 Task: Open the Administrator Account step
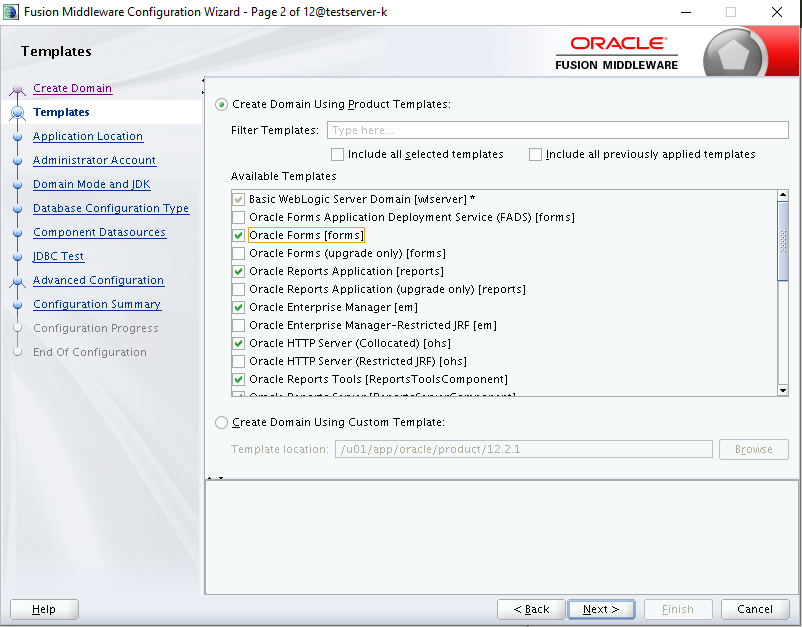click(95, 161)
